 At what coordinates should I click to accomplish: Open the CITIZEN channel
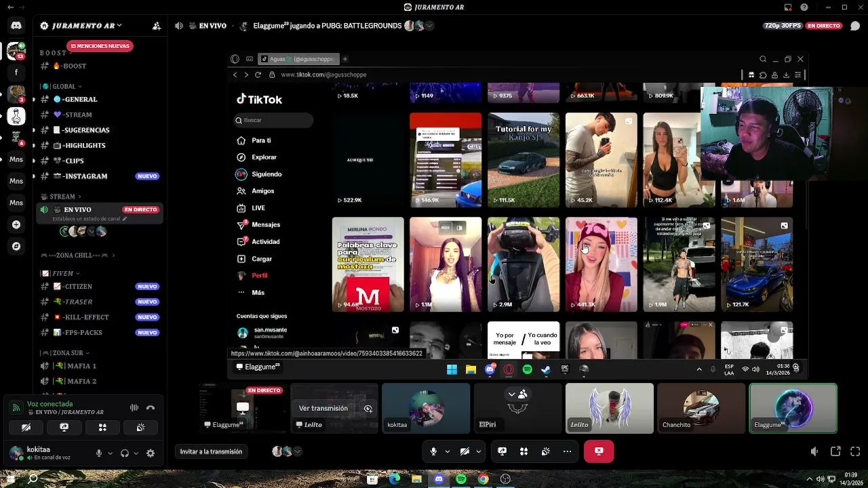coord(100,287)
